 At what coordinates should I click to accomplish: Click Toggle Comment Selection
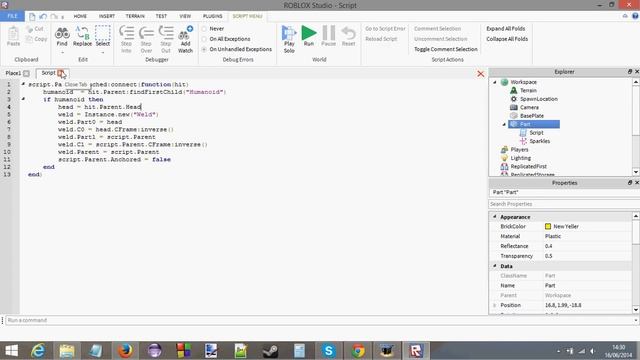[x=446, y=49]
